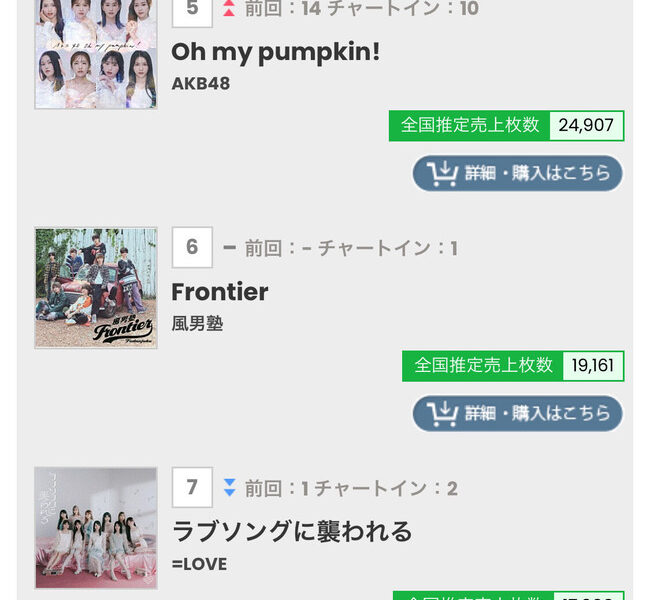Viewport: 650px width, 600px height.
Task: Open the Oh my pumpkin! title link
Action: click(276, 52)
